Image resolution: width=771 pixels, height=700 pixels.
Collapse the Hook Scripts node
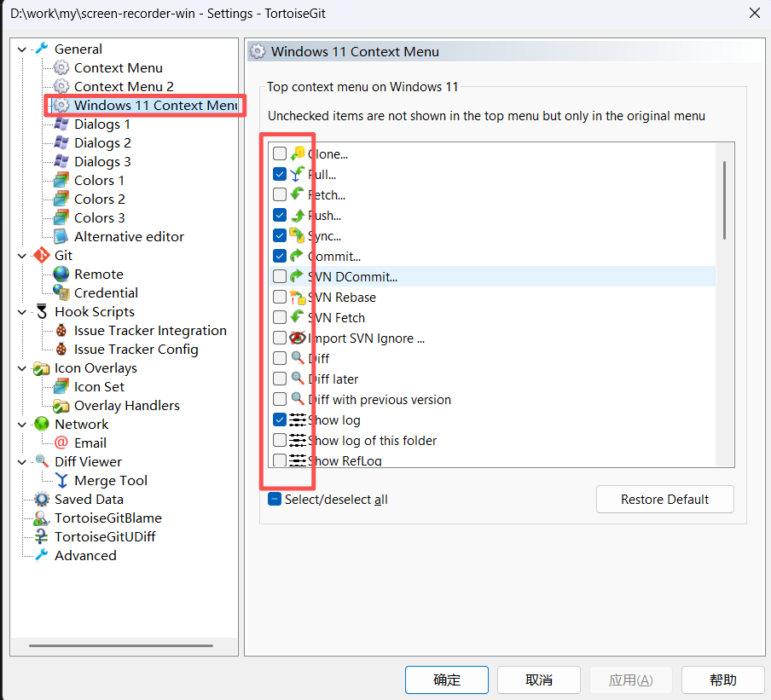coord(21,312)
